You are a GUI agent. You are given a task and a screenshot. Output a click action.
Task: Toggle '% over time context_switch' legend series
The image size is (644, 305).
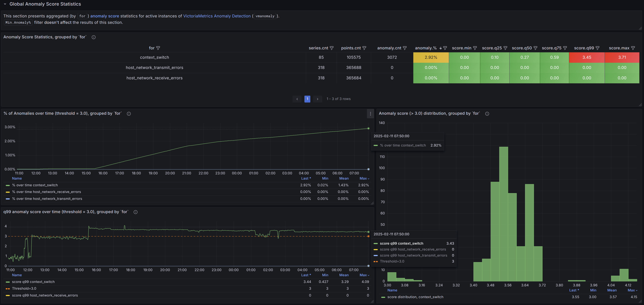point(35,185)
